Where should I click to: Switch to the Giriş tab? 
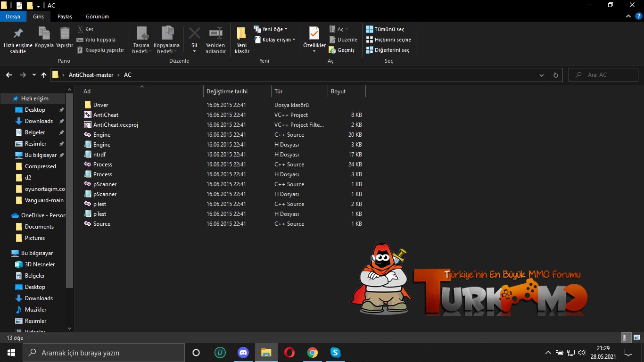(39, 16)
